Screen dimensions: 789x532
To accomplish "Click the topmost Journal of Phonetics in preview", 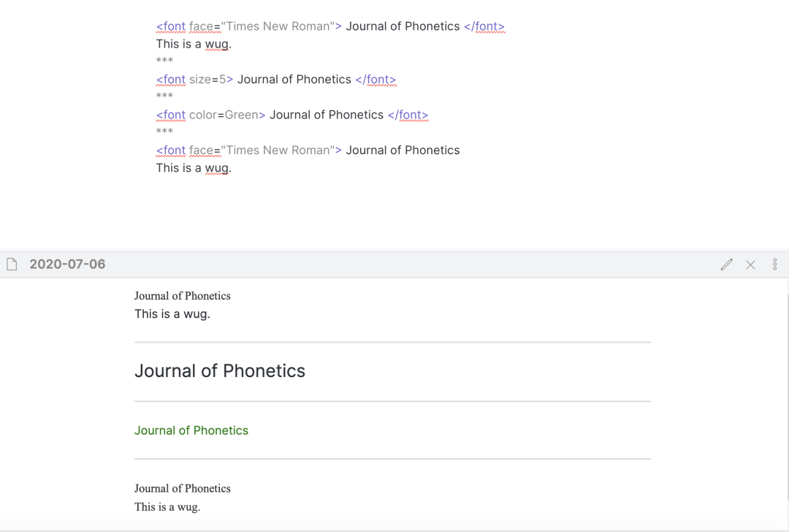I will (183, 296).
